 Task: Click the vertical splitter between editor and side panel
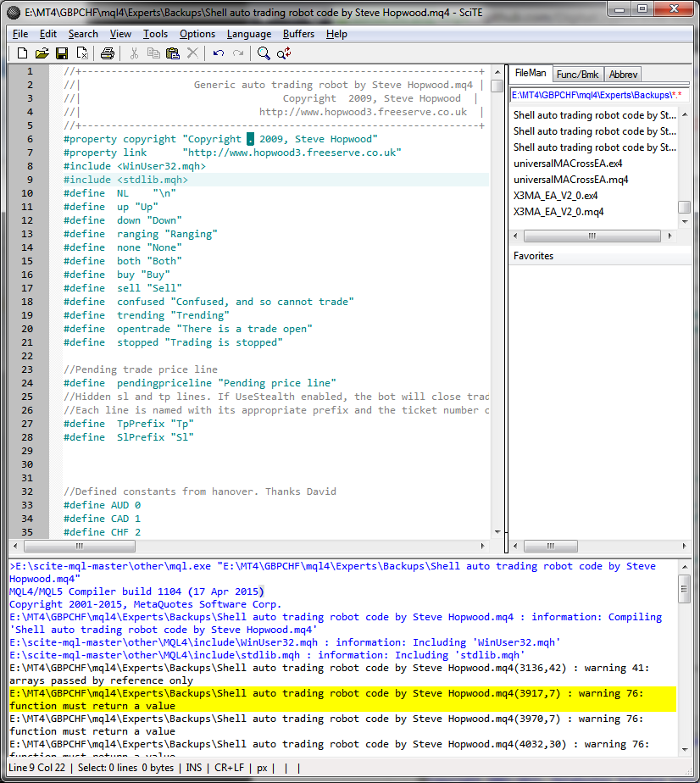(506, 308)
